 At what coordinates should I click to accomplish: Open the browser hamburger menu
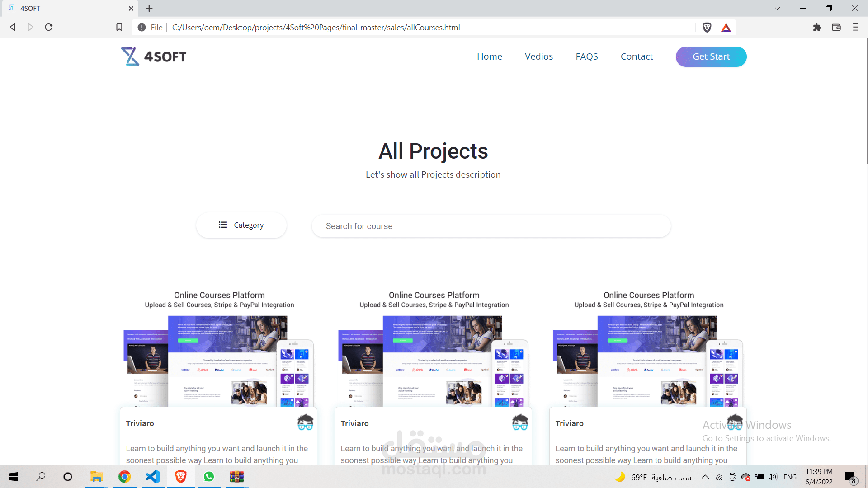pos(855,28)
